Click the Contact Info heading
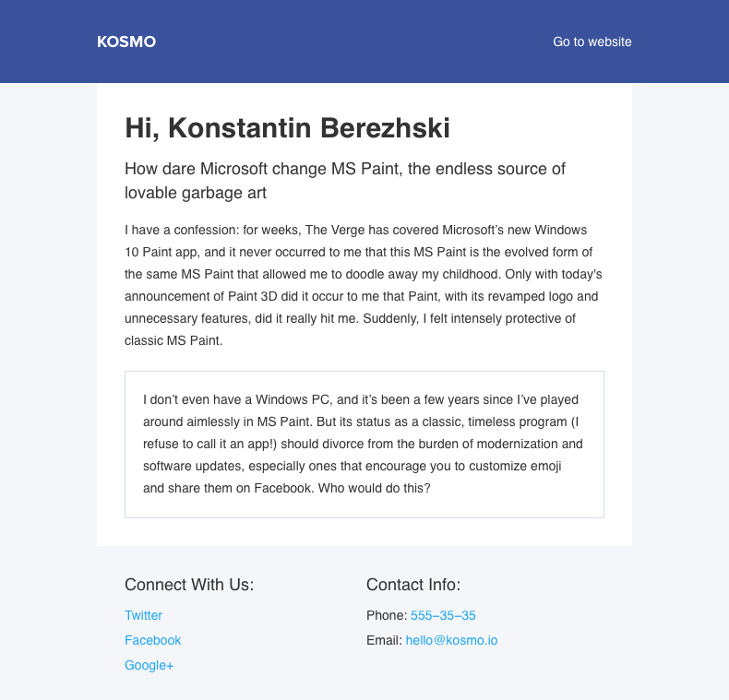Screen dimensions: 729x700 (x=412, y=585)
